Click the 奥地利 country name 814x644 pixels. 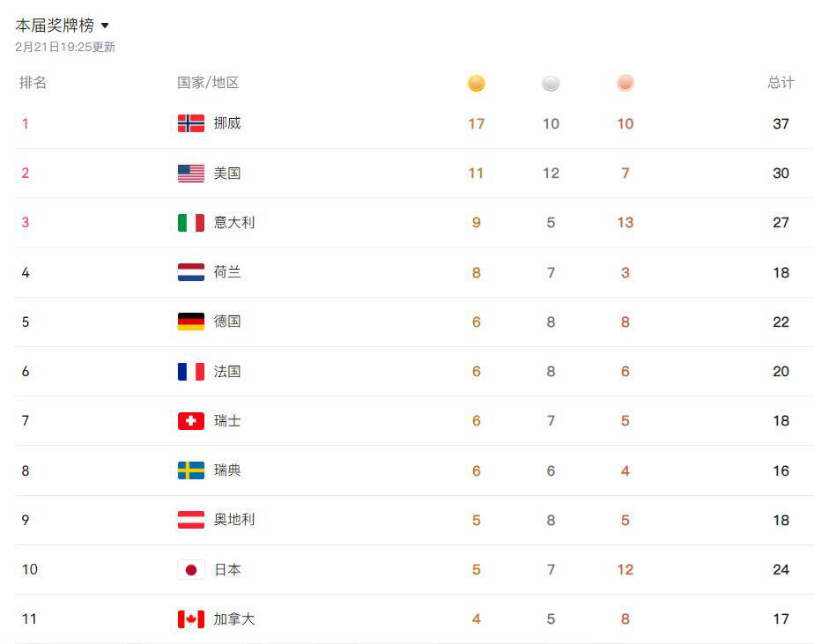pos(234,520)
